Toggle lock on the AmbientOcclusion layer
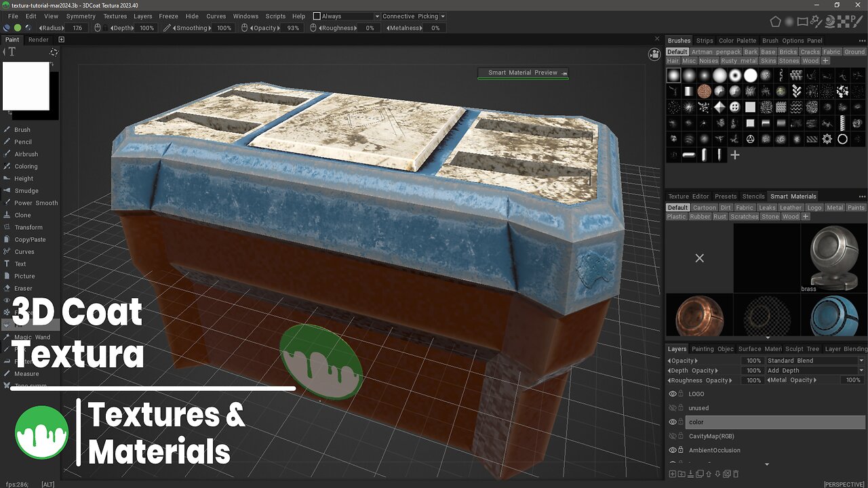The width and height of the screenshot is (868, 488). 681,450
